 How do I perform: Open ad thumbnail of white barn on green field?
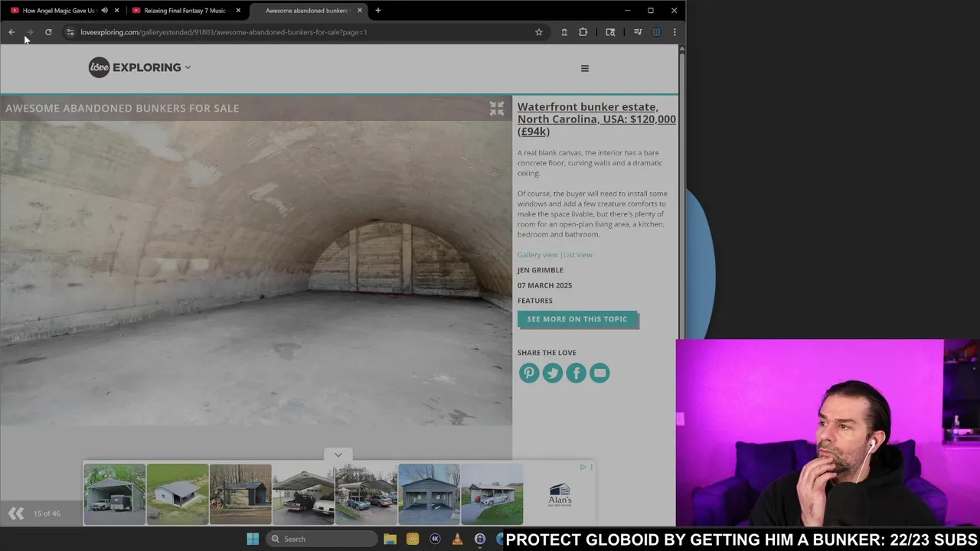(x=178, y=494)
